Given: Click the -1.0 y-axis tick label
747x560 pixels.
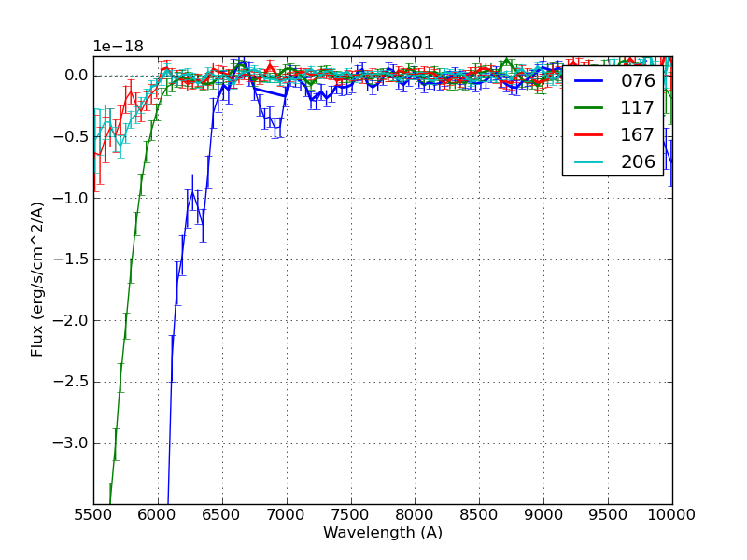Looking at the screenshot, I should [x=71, y=198].
